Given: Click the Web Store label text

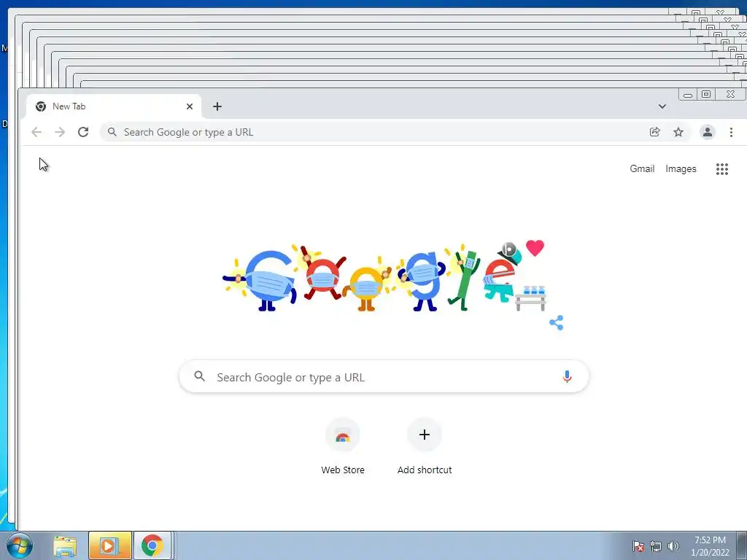Looking at the screenshot, I should tap(343, 470).
